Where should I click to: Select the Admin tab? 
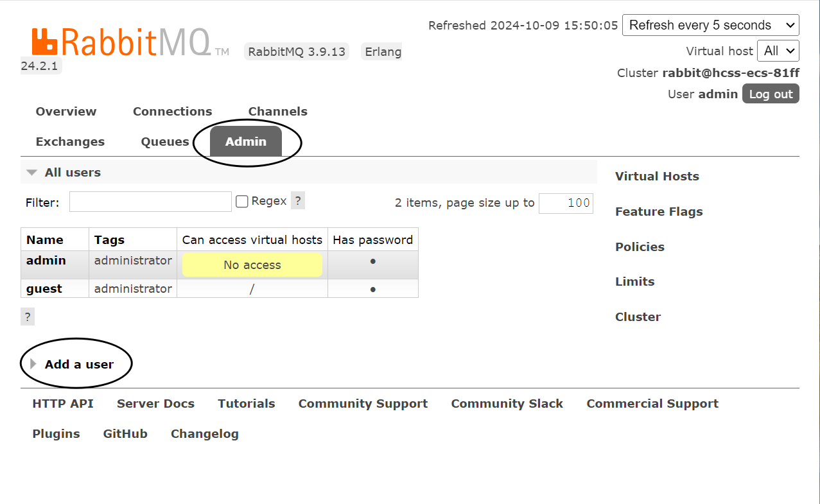246,141
